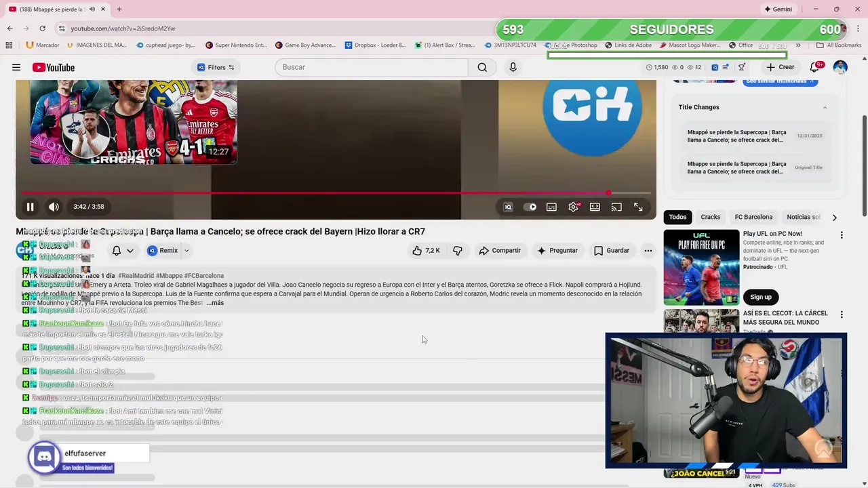Focus the Buscar search field
868x488 pixels.
tap(372, 67)
